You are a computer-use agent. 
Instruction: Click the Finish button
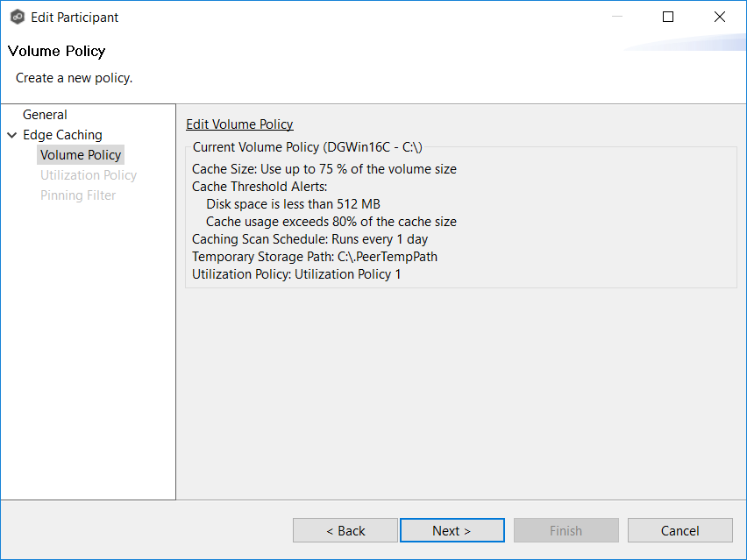[x=566, y=530]
